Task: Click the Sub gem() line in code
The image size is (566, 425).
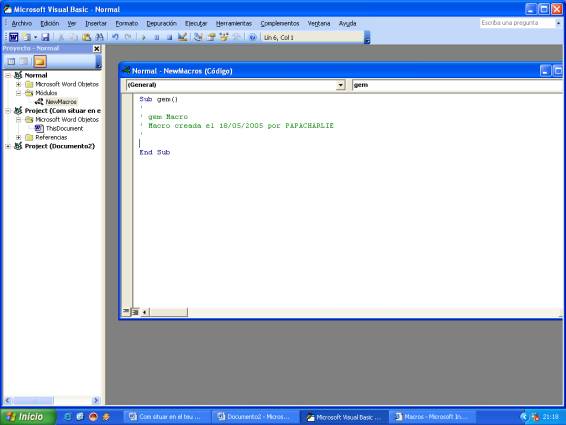Action: [158, 99]
